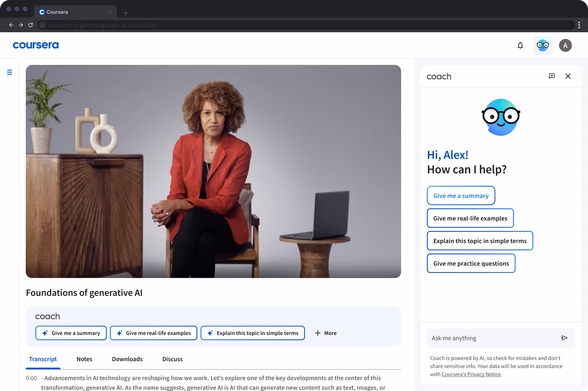
Task: Click Give me practice questions button
Action: tap(471, 264)
